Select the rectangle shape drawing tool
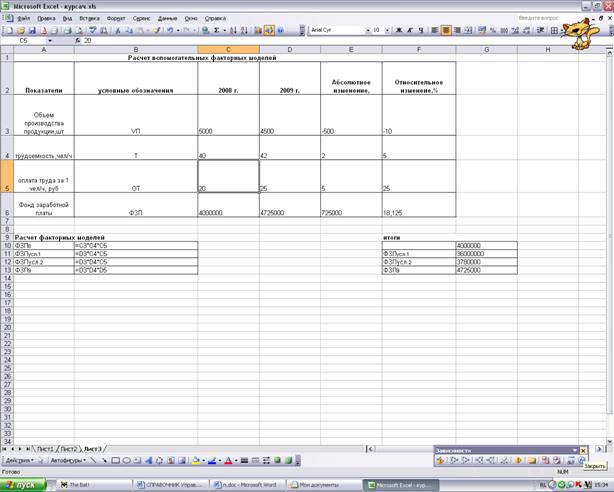Screen dimensions: 614x492 coord(115,461)
